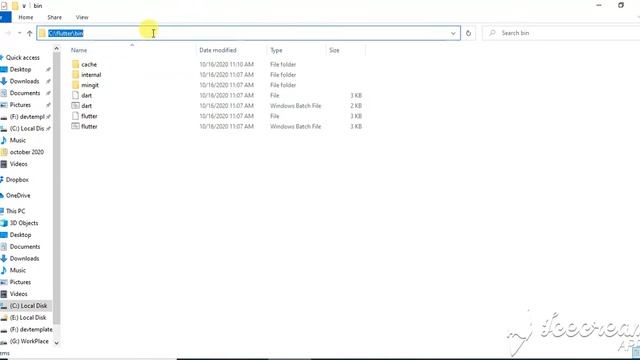Screen dimensions: 640x360
Task: Expand the address bar history dropdown
Action: click(x=453, y=33)
